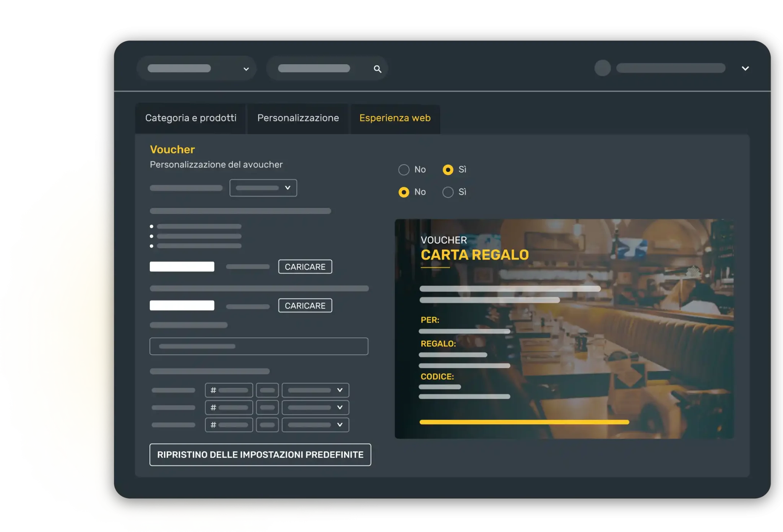Select the Esperienza web tab
The height and width of the screenshot is (532, 783).
coord(395,118)
